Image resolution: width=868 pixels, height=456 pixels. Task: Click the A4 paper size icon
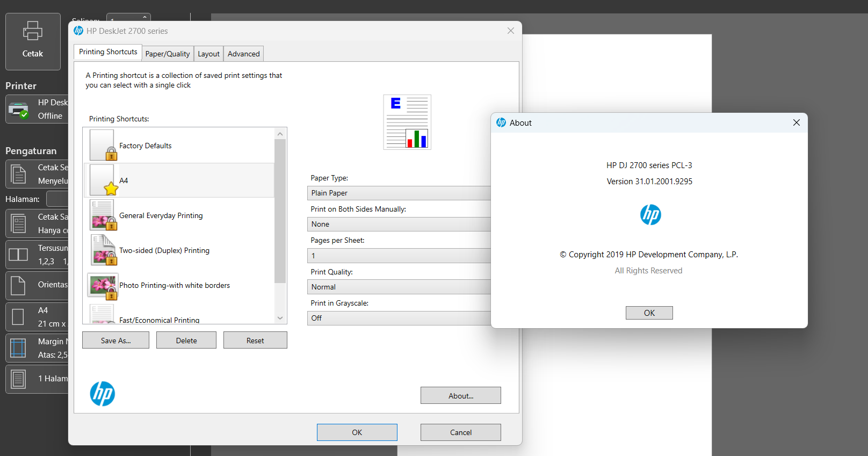18,317
